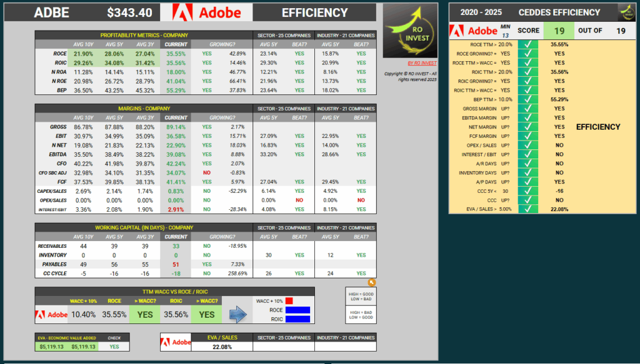The image size is (640, 364).
Task: Click the checkmark next to INVENTORY DAYS
Action: 528,172
